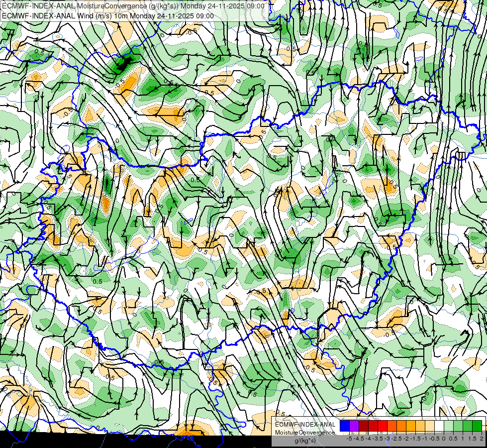Screen dimensions: 487x448
Task: Click the legend's ECMWF-INDEX-ANAL label
Action: (x=305, y=425)
